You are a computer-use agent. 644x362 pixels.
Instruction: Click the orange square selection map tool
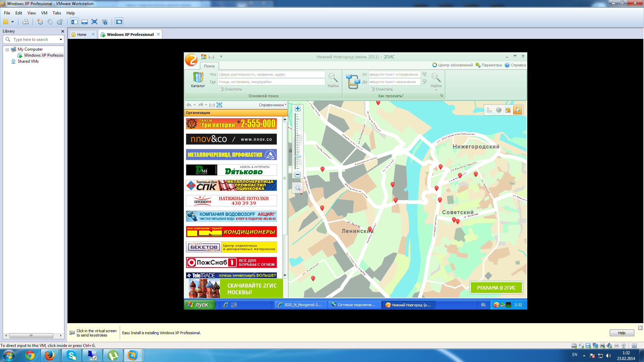[x=508, y=110]
